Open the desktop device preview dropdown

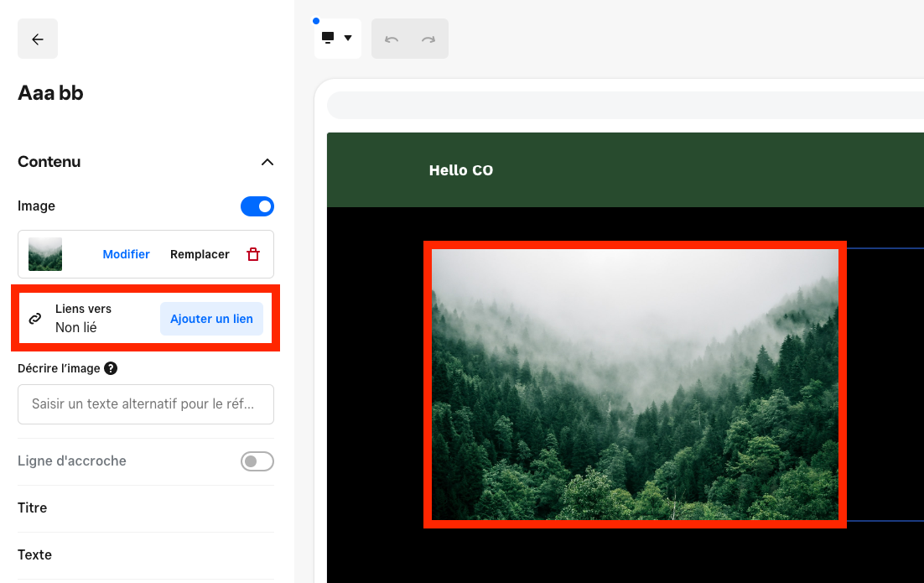[x=338, y=39]
